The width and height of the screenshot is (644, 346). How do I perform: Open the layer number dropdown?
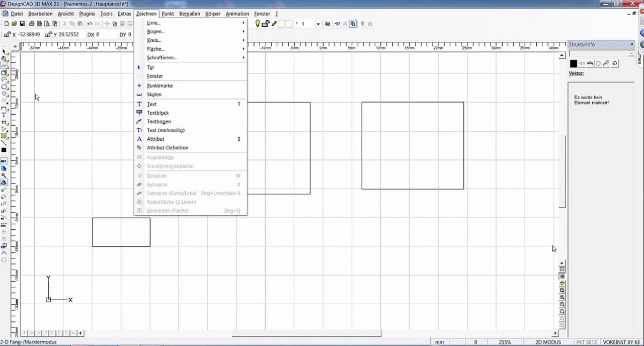[318, 24]
